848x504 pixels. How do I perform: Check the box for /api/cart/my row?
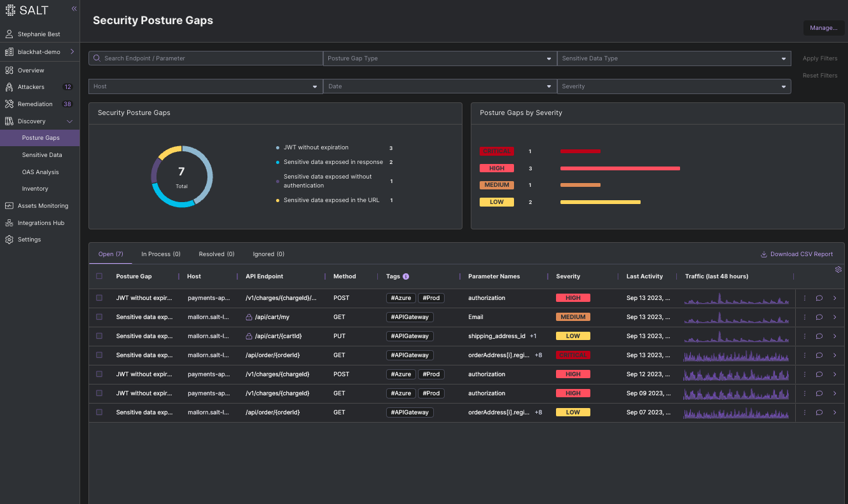tap(99, 317)
